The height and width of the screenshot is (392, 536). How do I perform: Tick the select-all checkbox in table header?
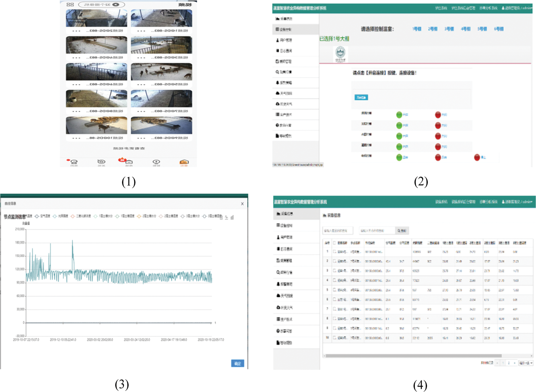pyautogui.click(x=334, y=243)
